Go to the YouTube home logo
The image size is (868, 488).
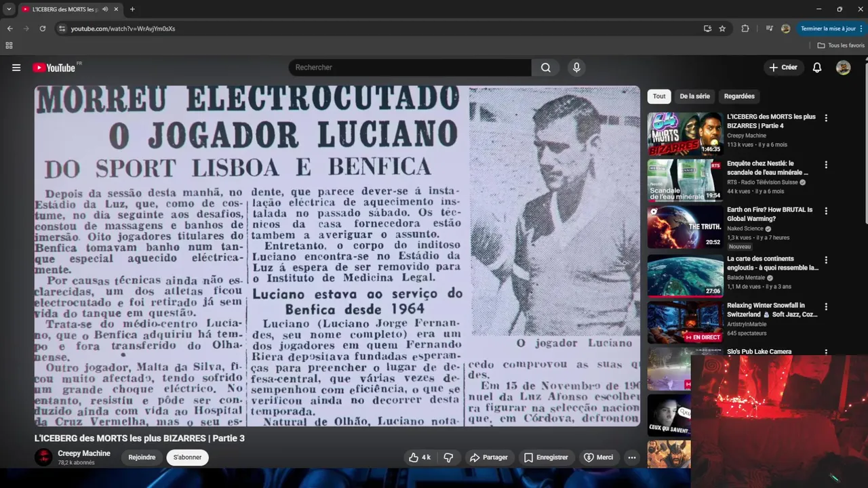[x=54, y=68]
